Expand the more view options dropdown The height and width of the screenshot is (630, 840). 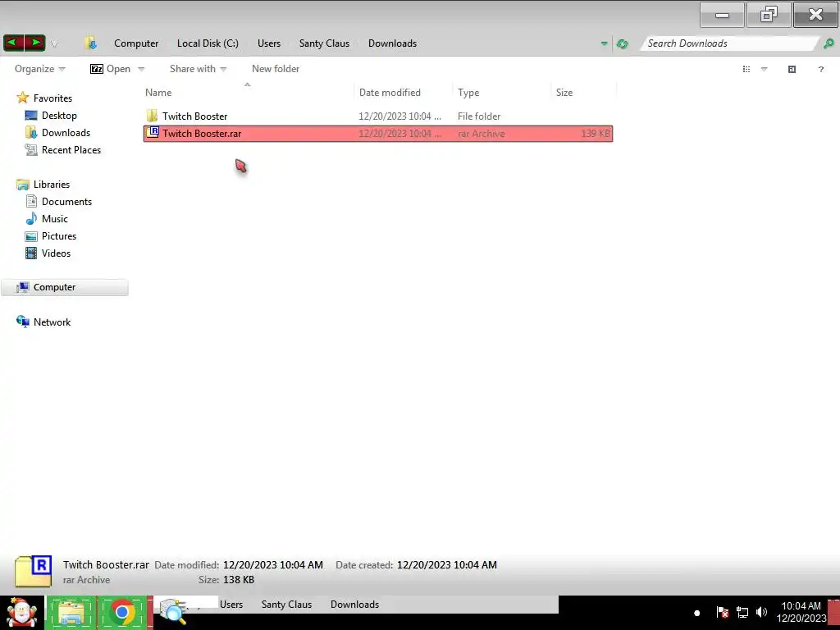[x=765, y=69]
